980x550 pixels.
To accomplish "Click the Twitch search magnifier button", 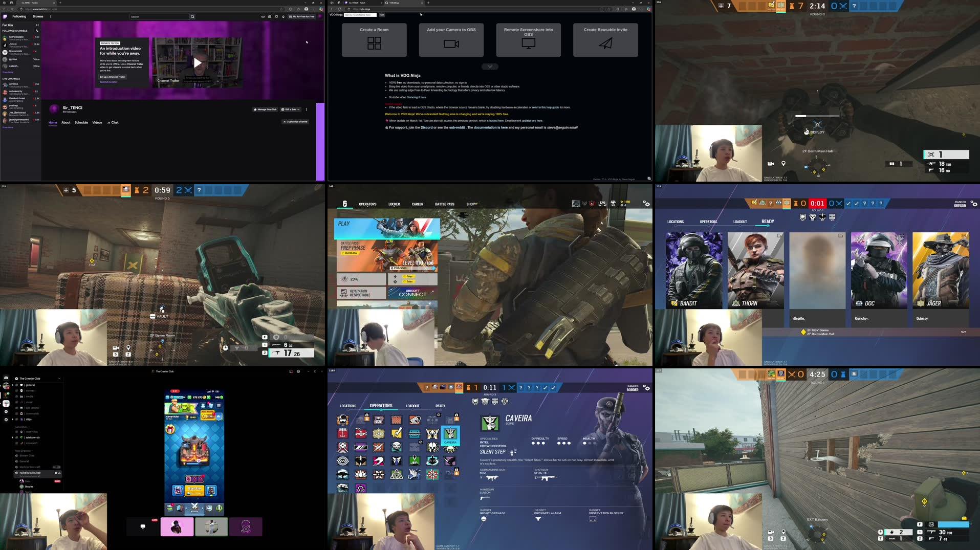I will point(192,16).
